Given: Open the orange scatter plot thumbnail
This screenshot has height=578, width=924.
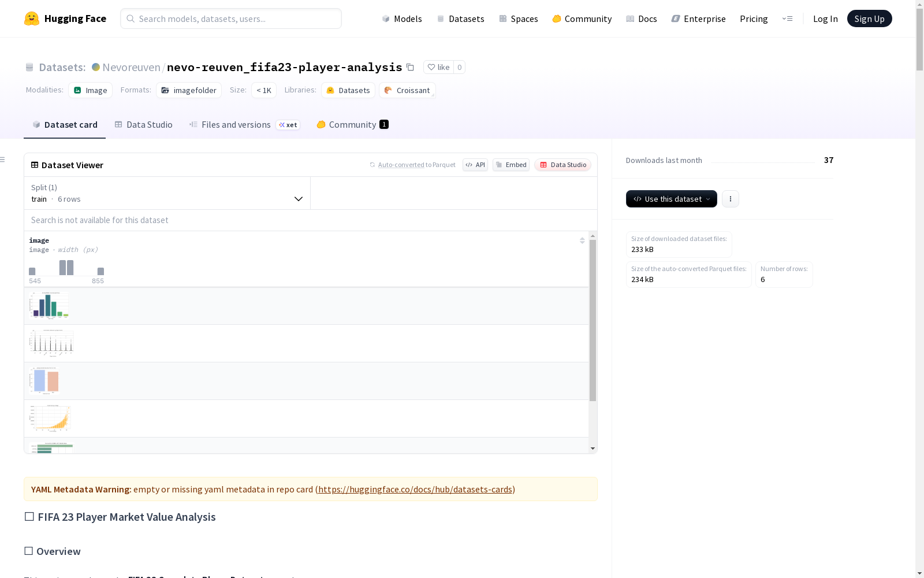Looking at the screenshot, I should 50,418.
